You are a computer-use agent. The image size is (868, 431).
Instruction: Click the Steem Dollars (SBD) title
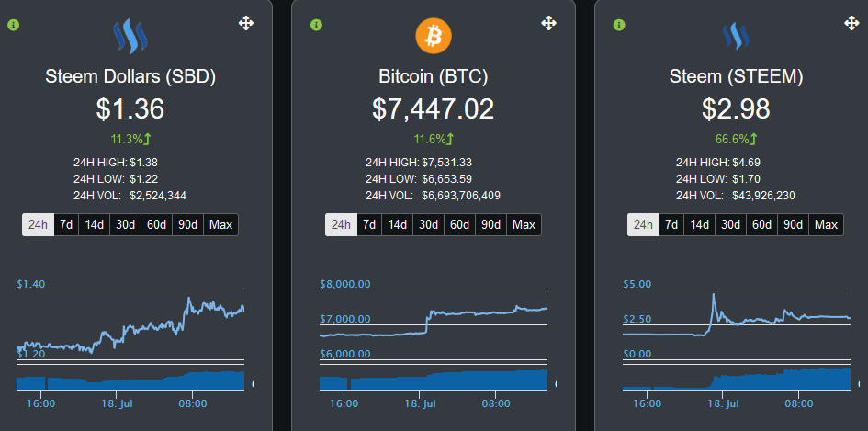[x=130, y=77]
